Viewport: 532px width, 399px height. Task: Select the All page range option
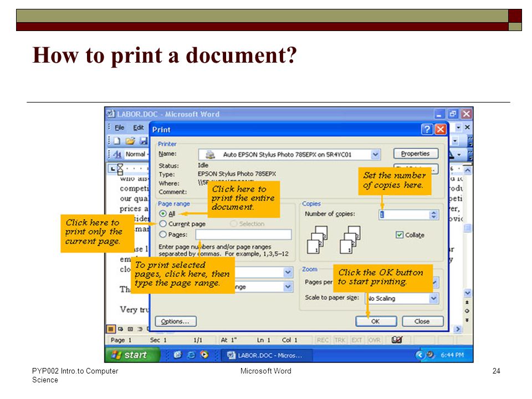click(163, 213)
